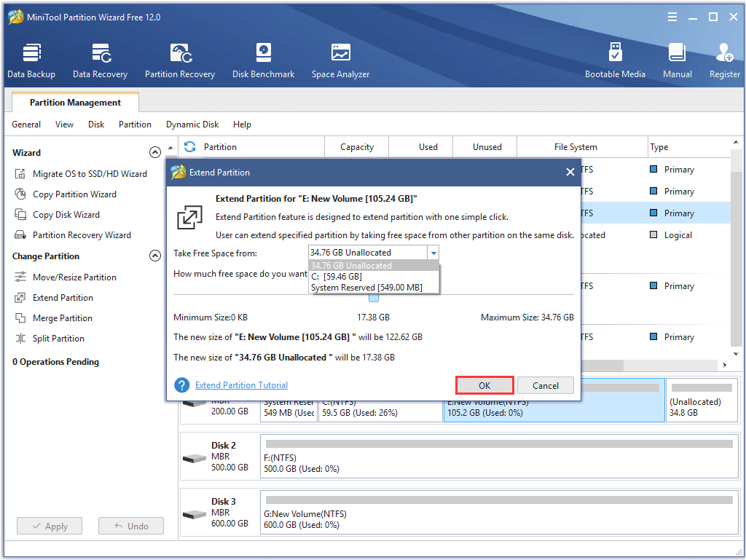This screenshot has width=746, height=560.
Task: Open Partition Recovery Wizard in sidebar
Action: point(73,235)
